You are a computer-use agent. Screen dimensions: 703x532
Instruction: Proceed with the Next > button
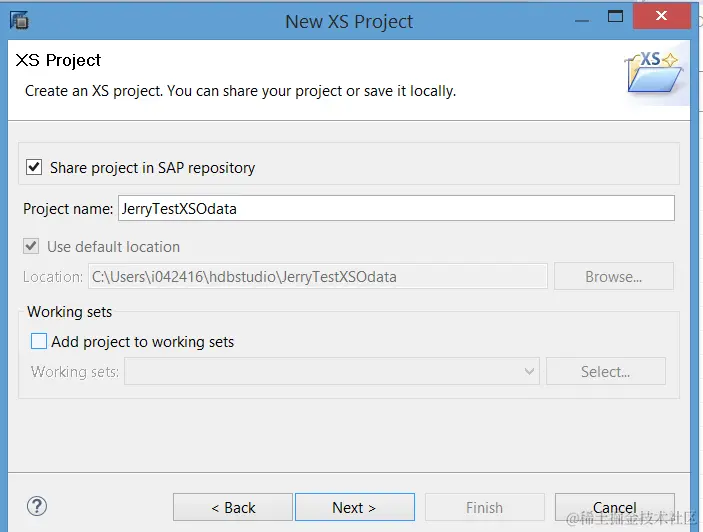[355, 507]
